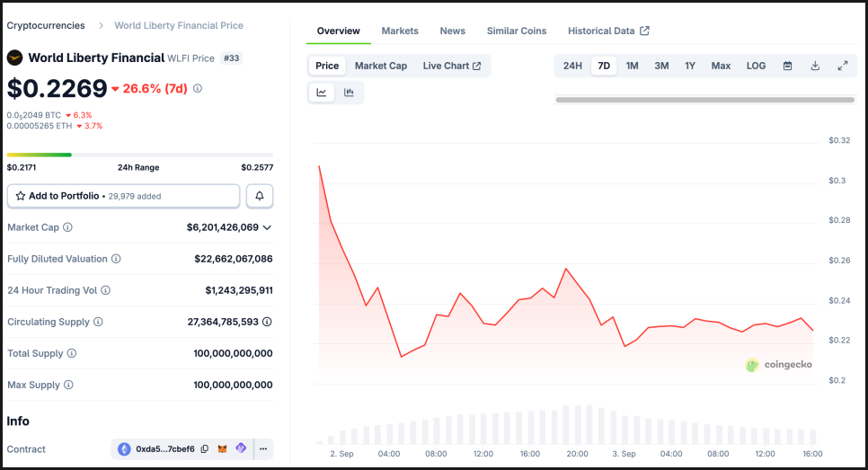Switch to candlestick chart view icon

point(349,93)
